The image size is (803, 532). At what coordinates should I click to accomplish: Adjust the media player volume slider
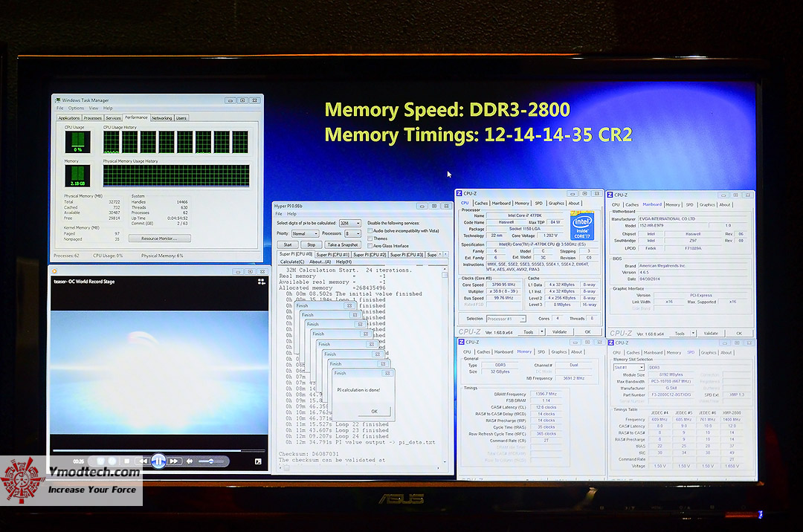212,461
